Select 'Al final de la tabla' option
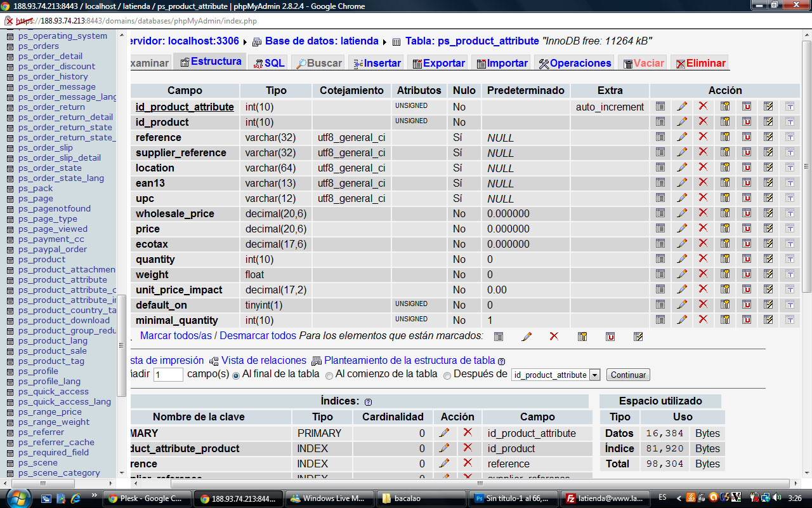The height and width of the screenshot is (508, 812). 236,375
